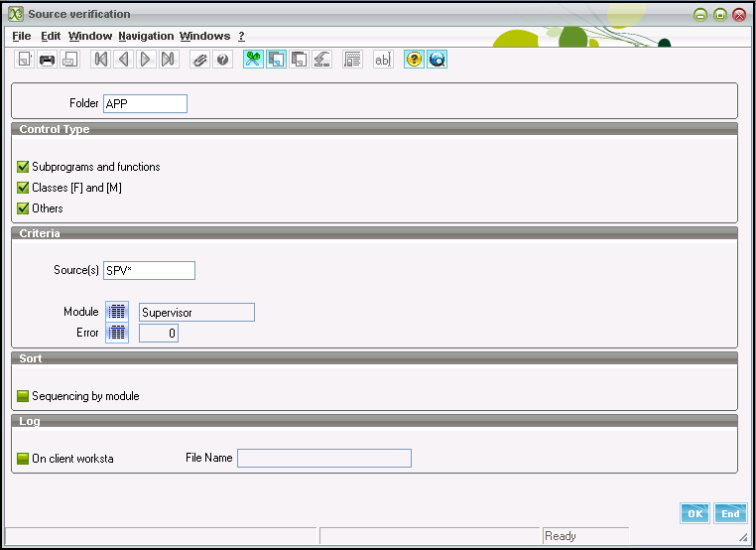Click the Ready status bar text
Image resolution: width=756 pixels, height=550 pixels.
click(561, 536)
